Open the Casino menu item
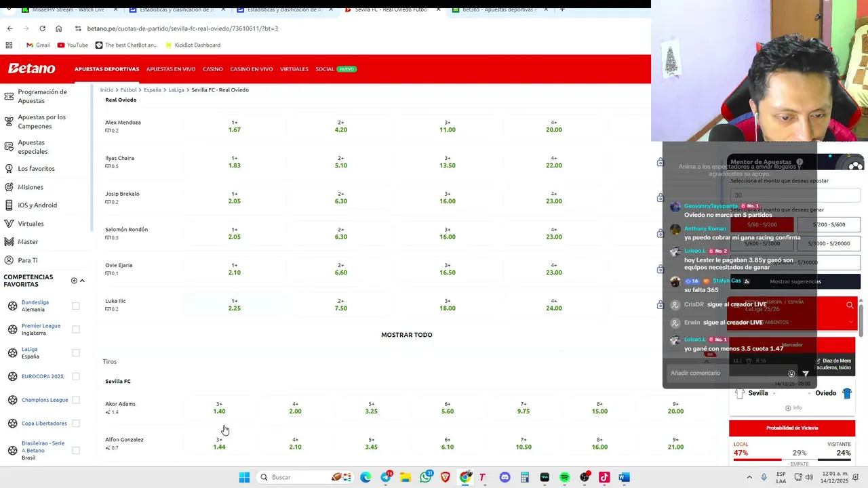This screenshot has width=868, height=488. [213, 69]
